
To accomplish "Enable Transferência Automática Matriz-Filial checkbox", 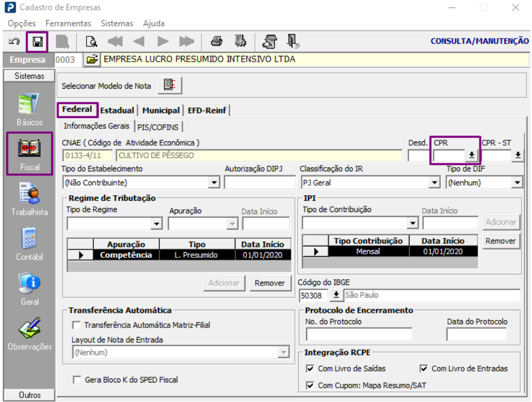I will pyautogui.click(x=77, y=326).
